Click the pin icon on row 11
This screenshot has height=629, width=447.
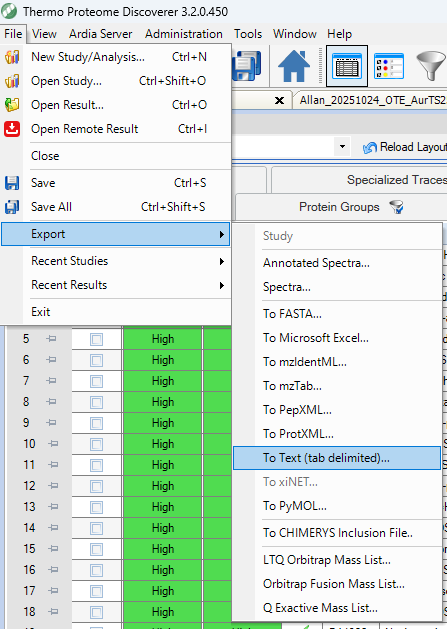click(53, 465)
